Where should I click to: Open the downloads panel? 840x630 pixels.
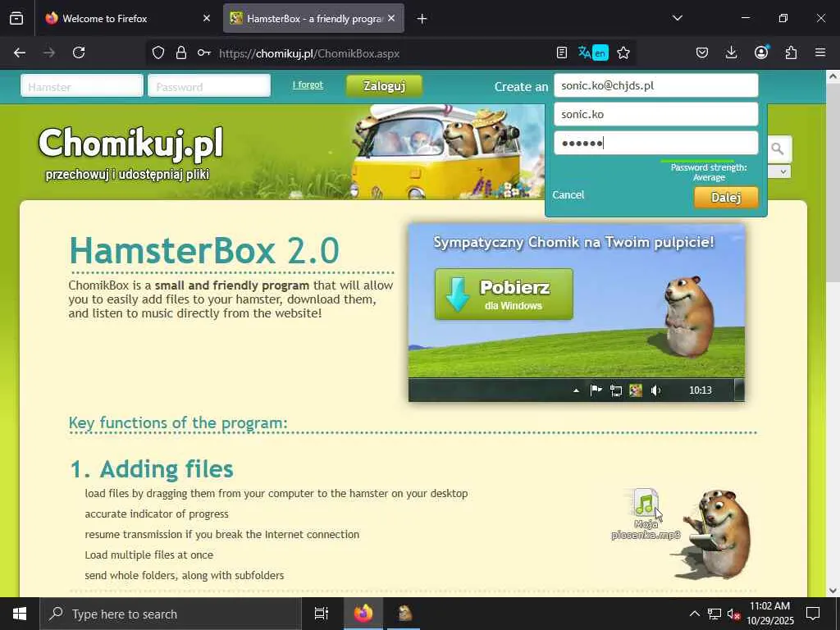tap(731, 52)
